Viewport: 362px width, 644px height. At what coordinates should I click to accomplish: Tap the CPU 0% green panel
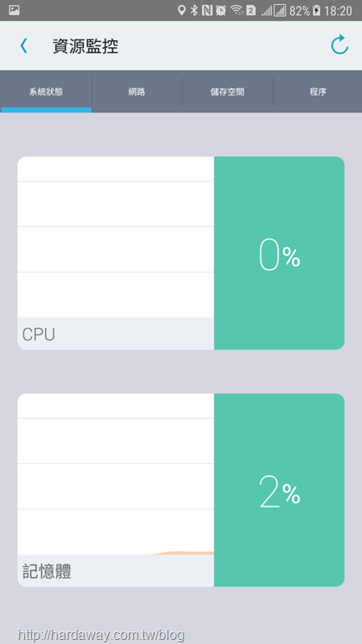(279, 253)
